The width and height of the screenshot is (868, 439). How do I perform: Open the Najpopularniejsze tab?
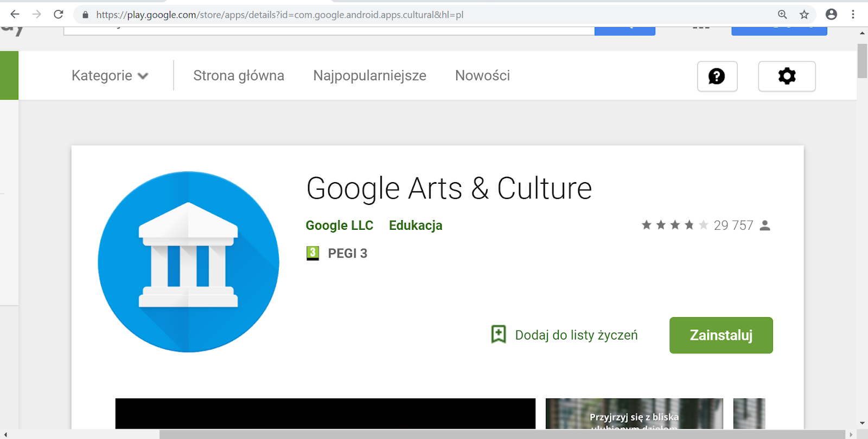coord(369,75)
